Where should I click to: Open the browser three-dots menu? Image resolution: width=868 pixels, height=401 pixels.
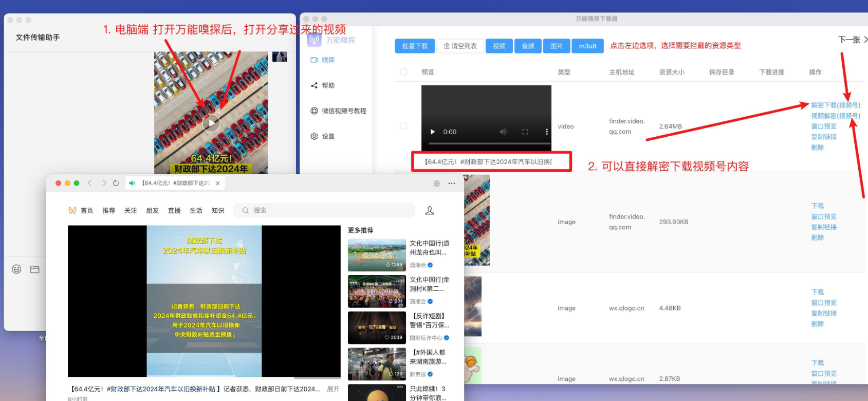(x=452, y=184)
